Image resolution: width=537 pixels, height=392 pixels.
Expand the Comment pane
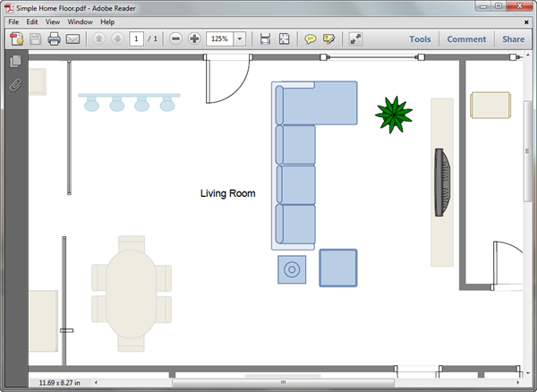[466, 39]
